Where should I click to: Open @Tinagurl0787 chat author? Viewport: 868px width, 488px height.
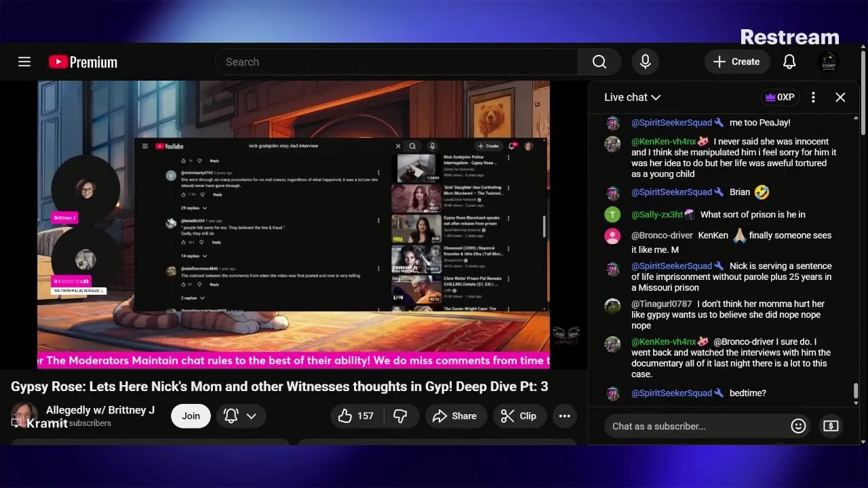(662, 304)
